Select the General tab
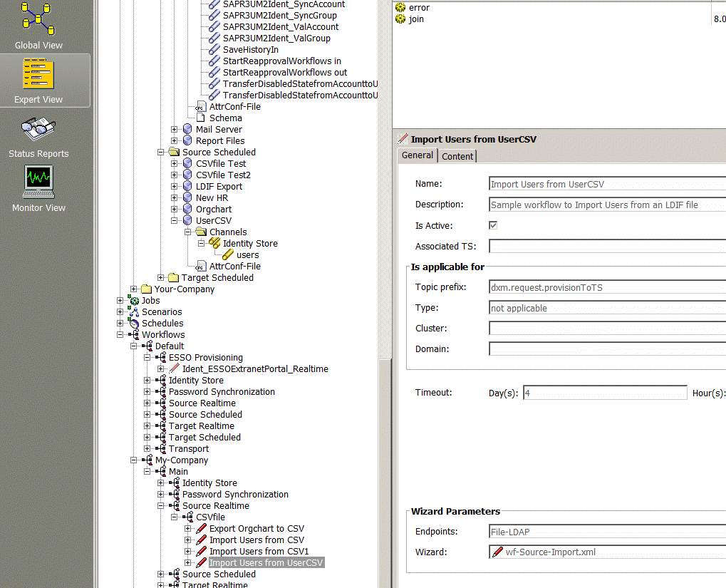The width and height of the screenshot is (726, 588). coord(418,155)
